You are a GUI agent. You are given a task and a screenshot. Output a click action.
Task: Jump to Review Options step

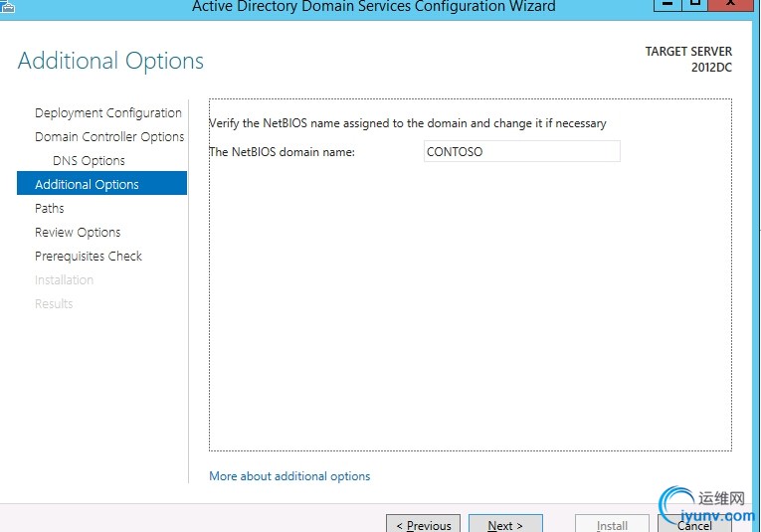(x=78, y=233)
